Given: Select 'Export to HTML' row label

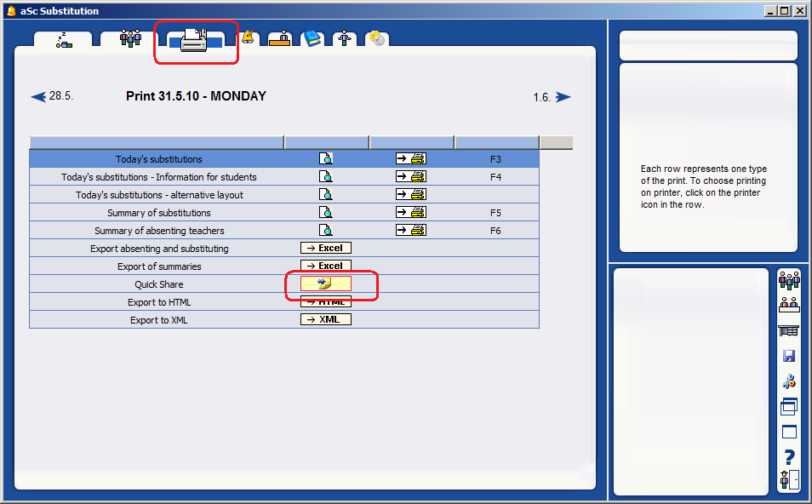Looking at the screenshot, I should coord(159,302).
